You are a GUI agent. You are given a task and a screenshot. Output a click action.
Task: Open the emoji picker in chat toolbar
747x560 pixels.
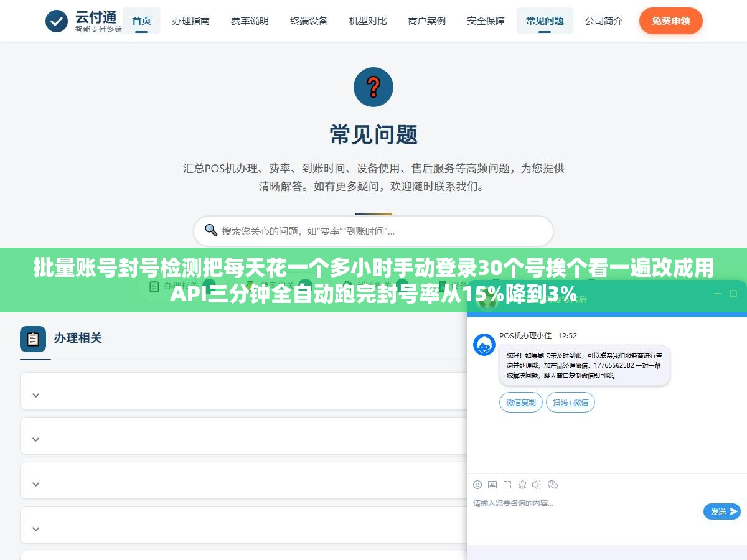point(477,485)
